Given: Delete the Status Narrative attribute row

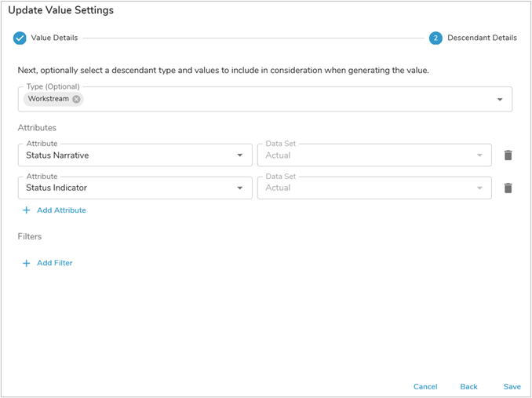Looking at the screenshot, I should [x=508, y=155].
